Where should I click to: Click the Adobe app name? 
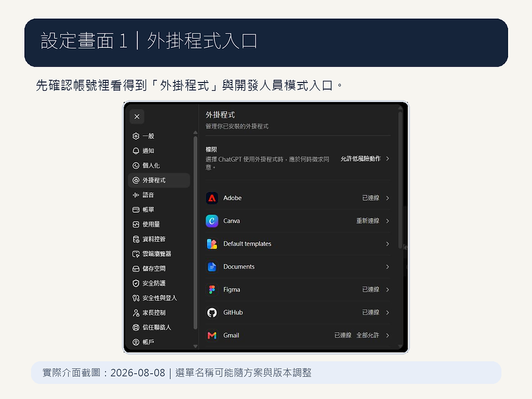[x=232, y=198]
